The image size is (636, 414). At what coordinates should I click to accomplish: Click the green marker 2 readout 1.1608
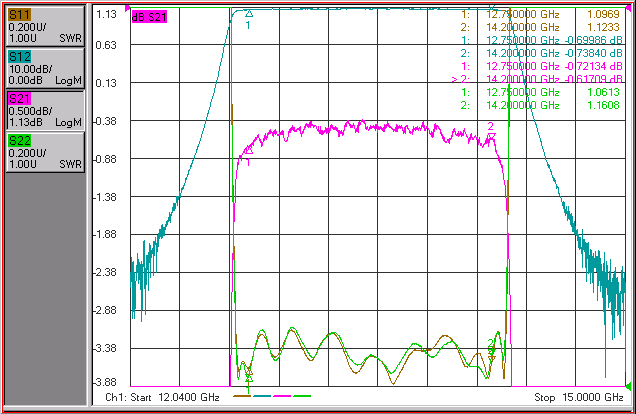pos(604,105)
